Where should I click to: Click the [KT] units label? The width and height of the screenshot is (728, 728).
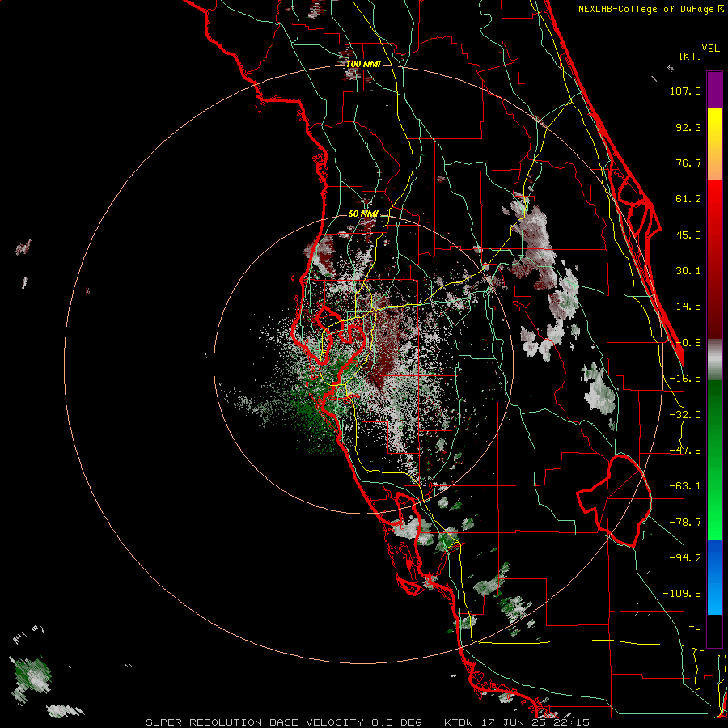click(x=690, y=56)
